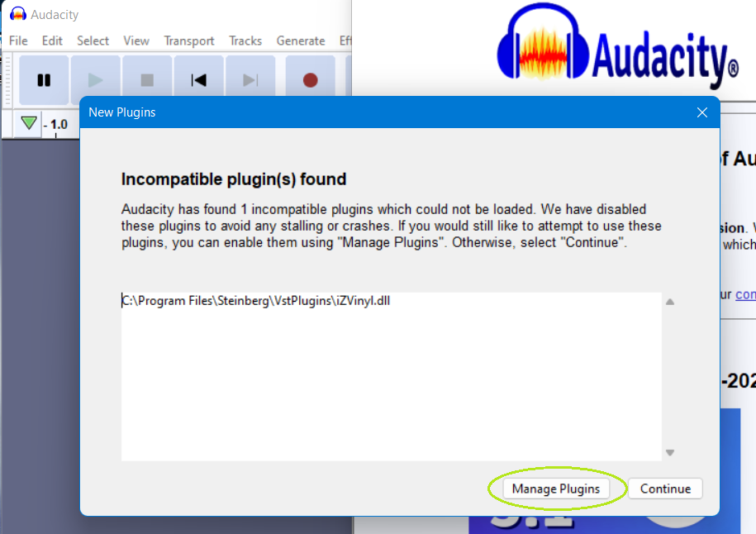
Task: Open the Tracks menu
Action: pos(245,41)
